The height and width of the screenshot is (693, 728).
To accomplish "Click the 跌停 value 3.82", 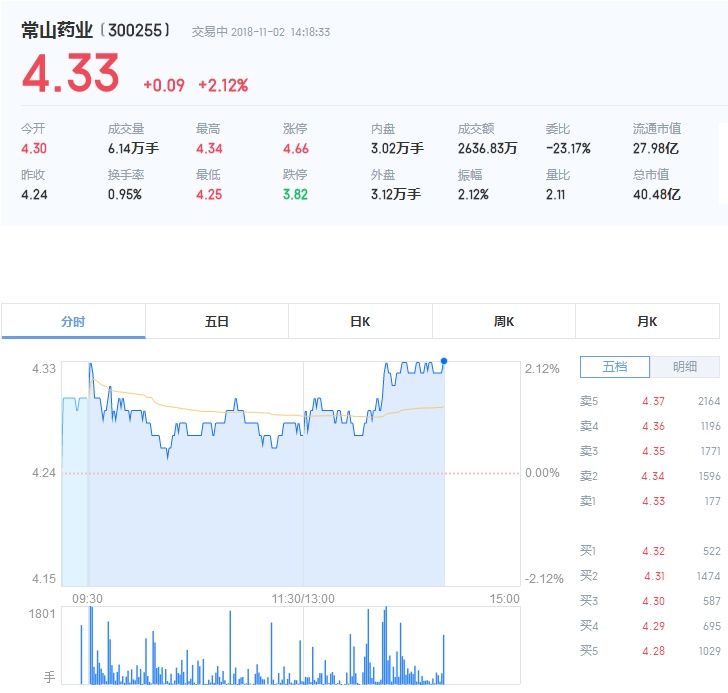I will (x=295, y=194).
